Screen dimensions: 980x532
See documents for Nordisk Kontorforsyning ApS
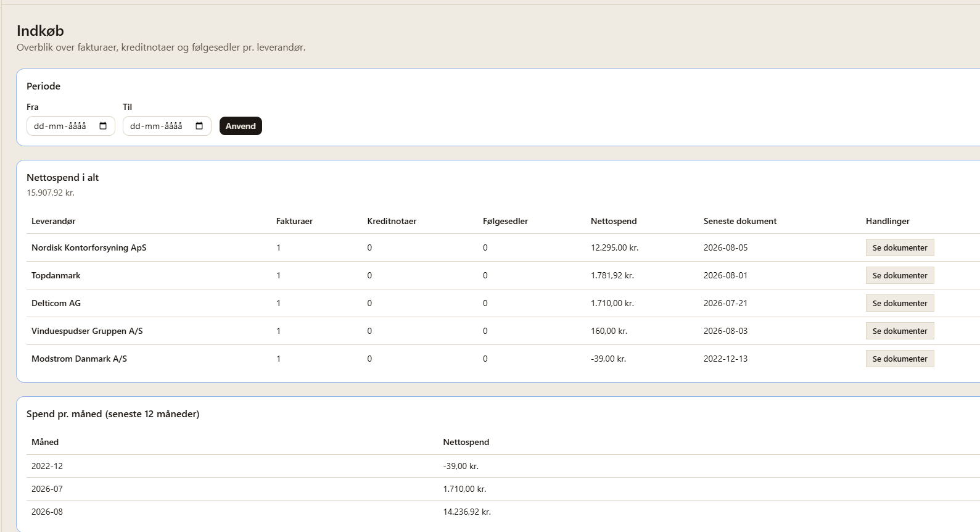coord(900,247)
